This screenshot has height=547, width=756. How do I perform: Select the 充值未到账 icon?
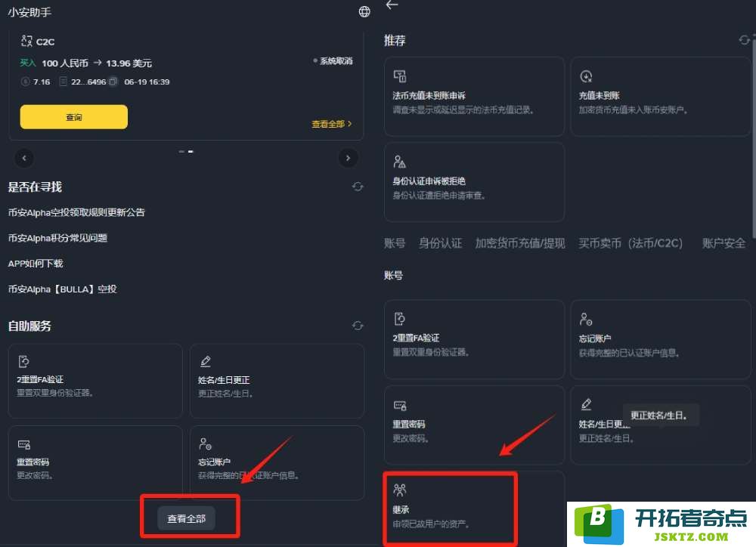pos(586,76)
